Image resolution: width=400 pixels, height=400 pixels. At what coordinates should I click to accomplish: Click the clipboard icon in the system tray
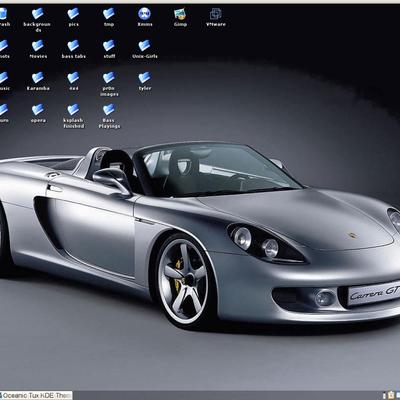(390, 396)
